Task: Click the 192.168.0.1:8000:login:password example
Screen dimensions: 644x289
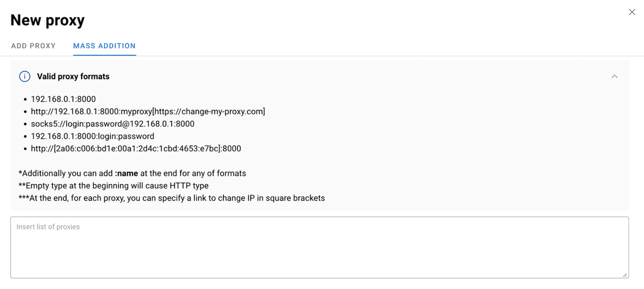Action: 92,136
